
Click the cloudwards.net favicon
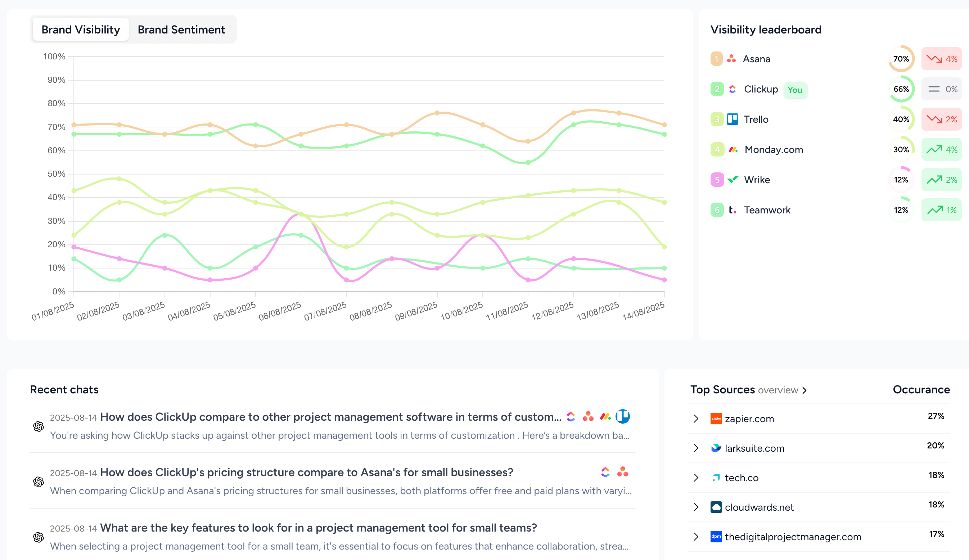(716, 507)
